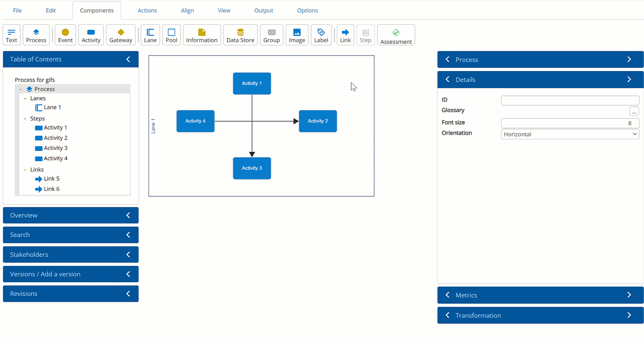Viewport: 644px width, 341px height.
Task: Expand the Metrics panel
Action: (x=629, y=295)
